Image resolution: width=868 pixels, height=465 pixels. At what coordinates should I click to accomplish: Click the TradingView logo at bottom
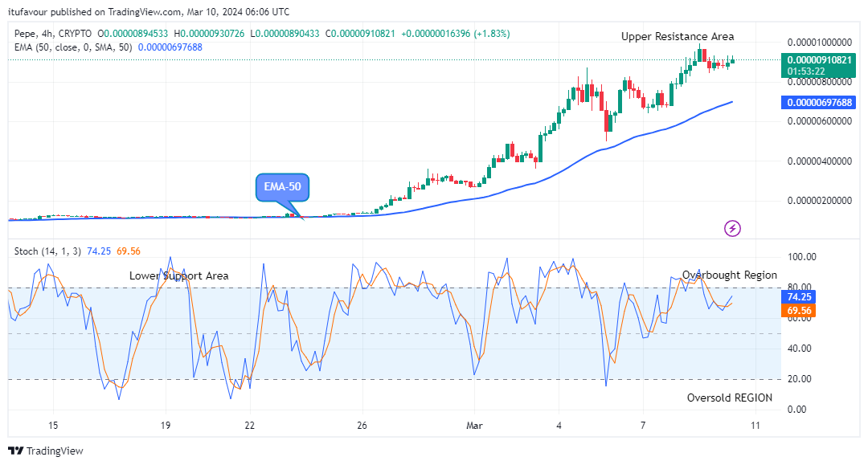[46, 451]
